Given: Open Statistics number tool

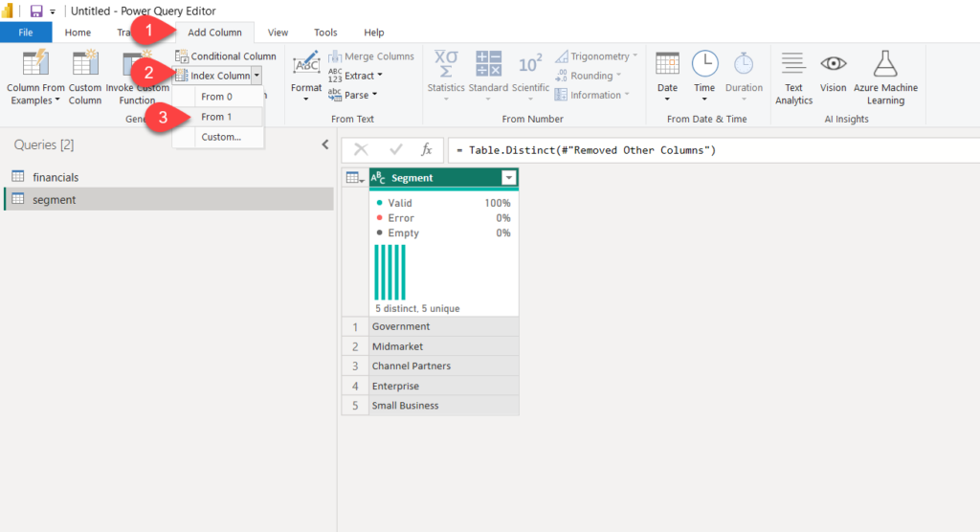Looking at the screenshot, I should click(446, 76).
